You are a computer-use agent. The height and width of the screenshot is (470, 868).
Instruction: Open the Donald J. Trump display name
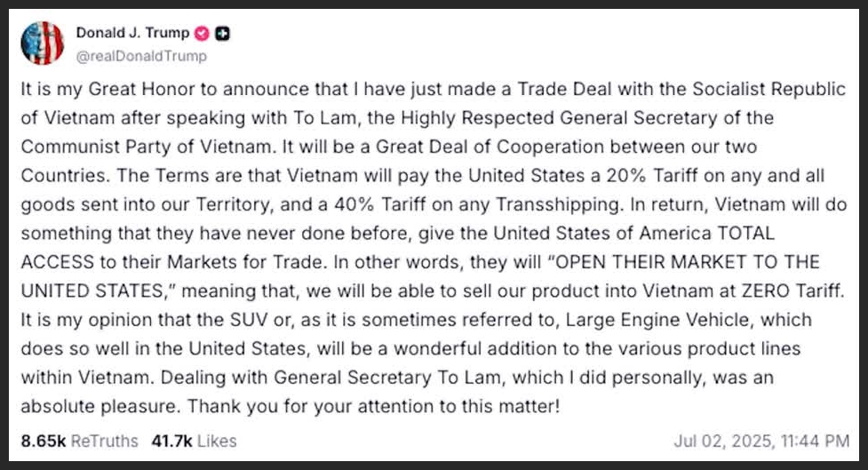(x=132, y=34)
